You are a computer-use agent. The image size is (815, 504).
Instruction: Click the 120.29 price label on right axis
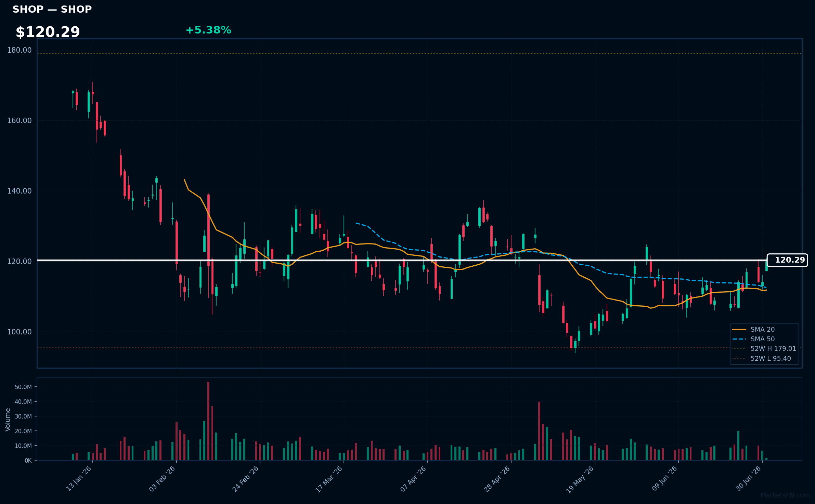point(787,260)
